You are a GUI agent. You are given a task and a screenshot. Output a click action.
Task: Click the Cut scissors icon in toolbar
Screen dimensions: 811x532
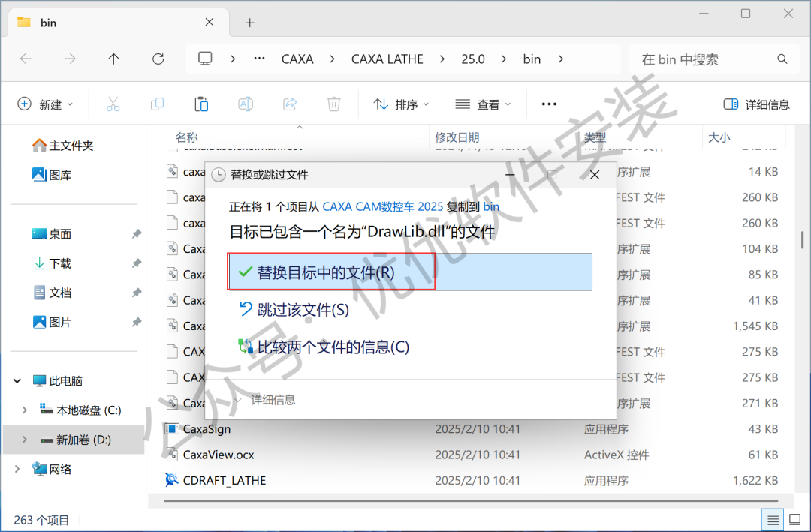click(x=113, y=104)
